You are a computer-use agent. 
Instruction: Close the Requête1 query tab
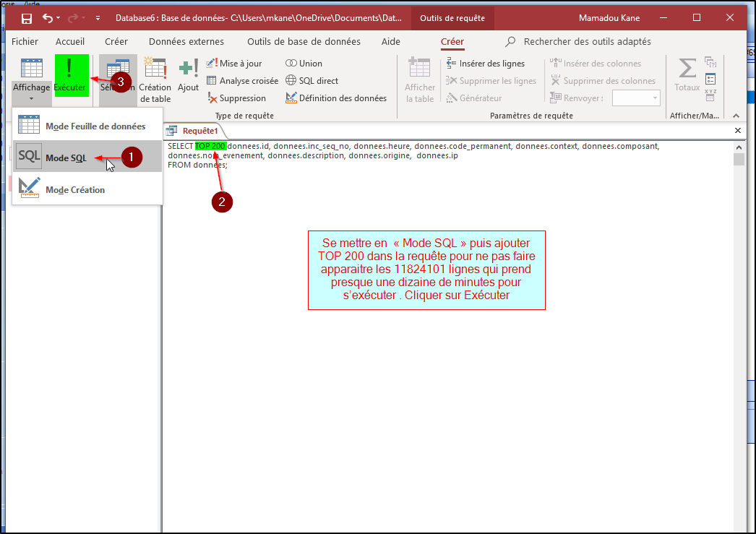(x=737, y=131)
